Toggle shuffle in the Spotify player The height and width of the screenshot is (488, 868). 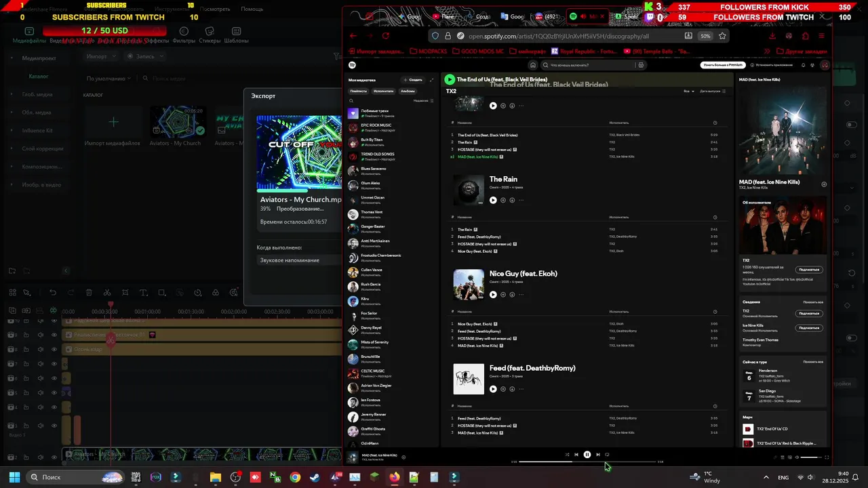point(567,455)
